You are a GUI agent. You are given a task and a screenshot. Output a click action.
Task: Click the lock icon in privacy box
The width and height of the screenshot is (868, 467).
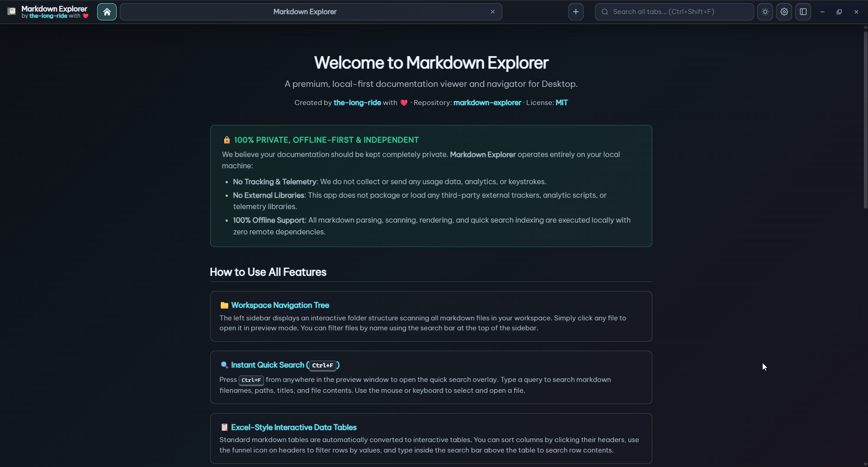coord(227,140)
